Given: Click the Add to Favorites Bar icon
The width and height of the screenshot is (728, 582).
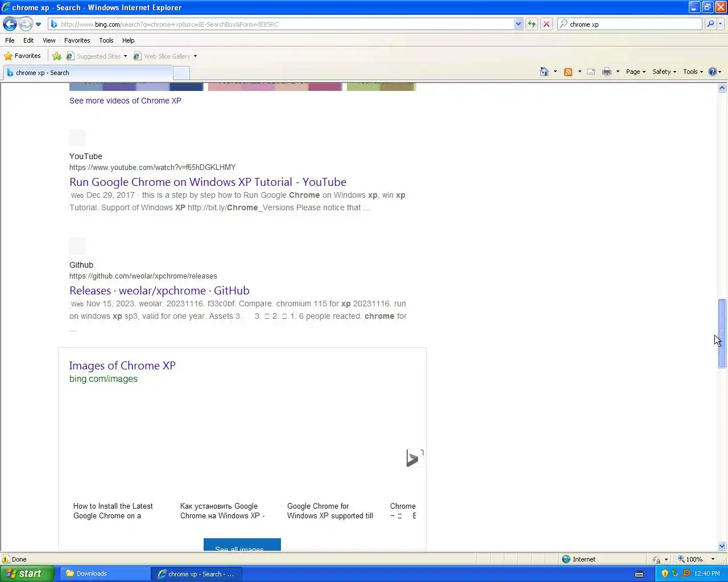Looking at the screenshot, I should pyautogui.click(x=57, y=56).
